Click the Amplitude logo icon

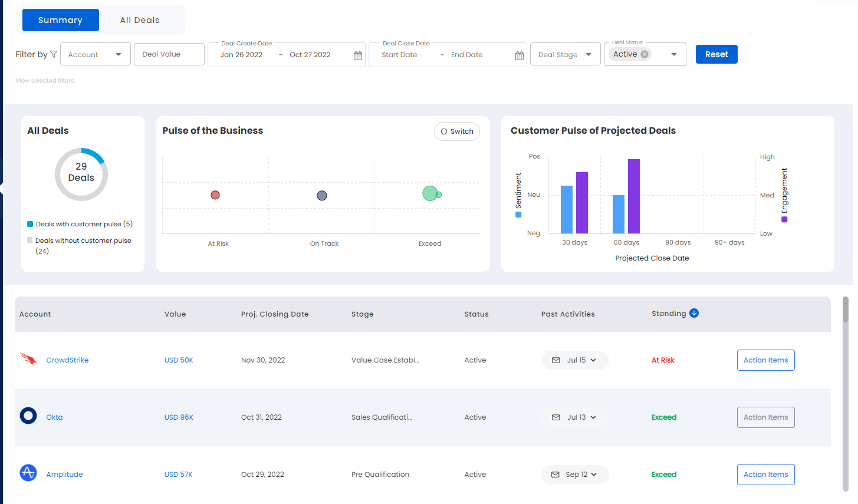point(28,473)
